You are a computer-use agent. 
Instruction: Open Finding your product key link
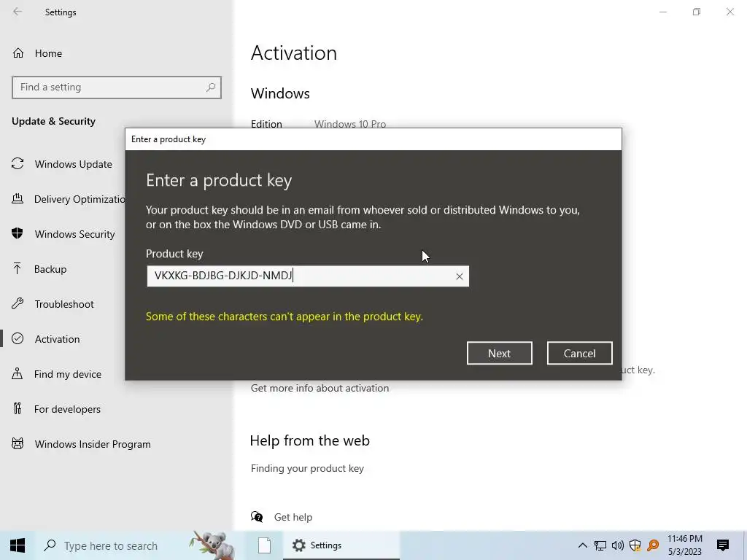pos(307,469)
